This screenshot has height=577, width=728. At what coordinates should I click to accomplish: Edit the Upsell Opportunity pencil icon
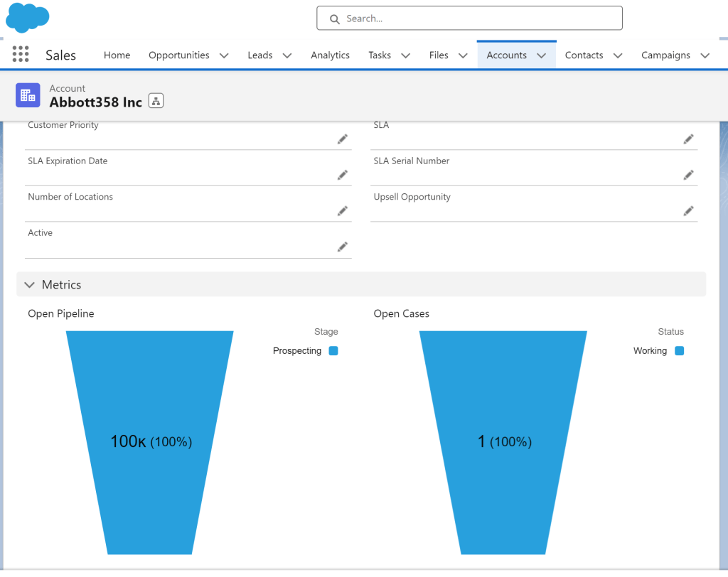tap(688, 211)
